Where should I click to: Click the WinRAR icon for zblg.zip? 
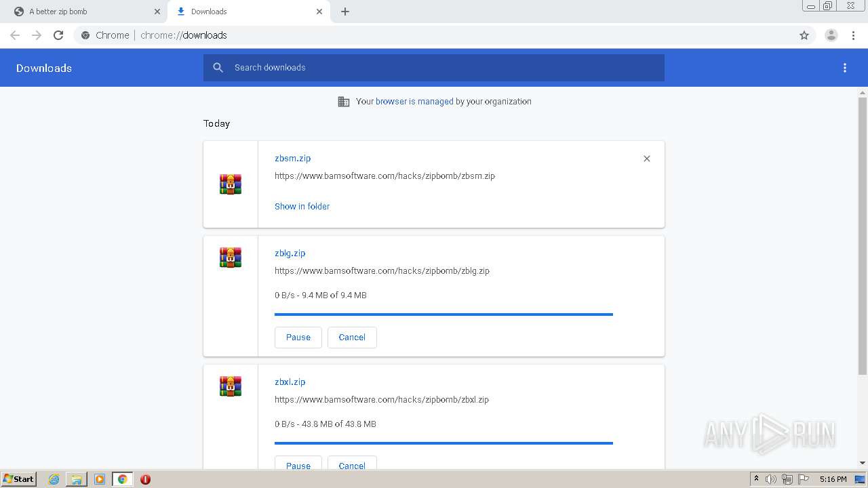(231, 258)
